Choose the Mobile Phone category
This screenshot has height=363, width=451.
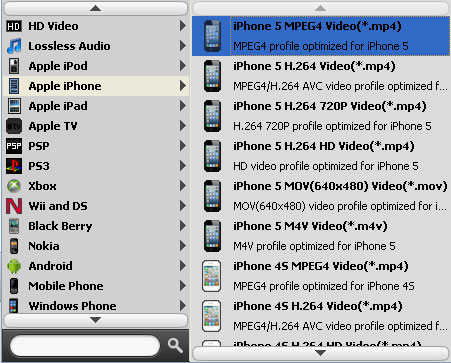[x=96, y=286]
